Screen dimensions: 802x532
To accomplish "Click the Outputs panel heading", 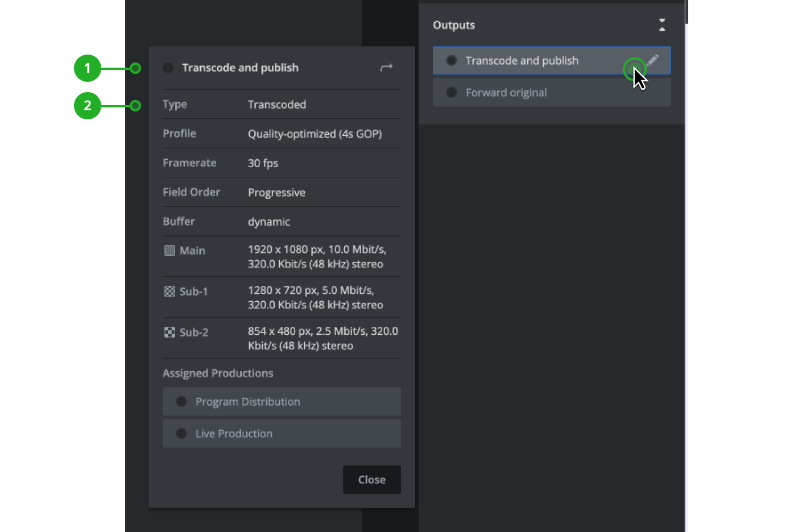I will point(454,25).
